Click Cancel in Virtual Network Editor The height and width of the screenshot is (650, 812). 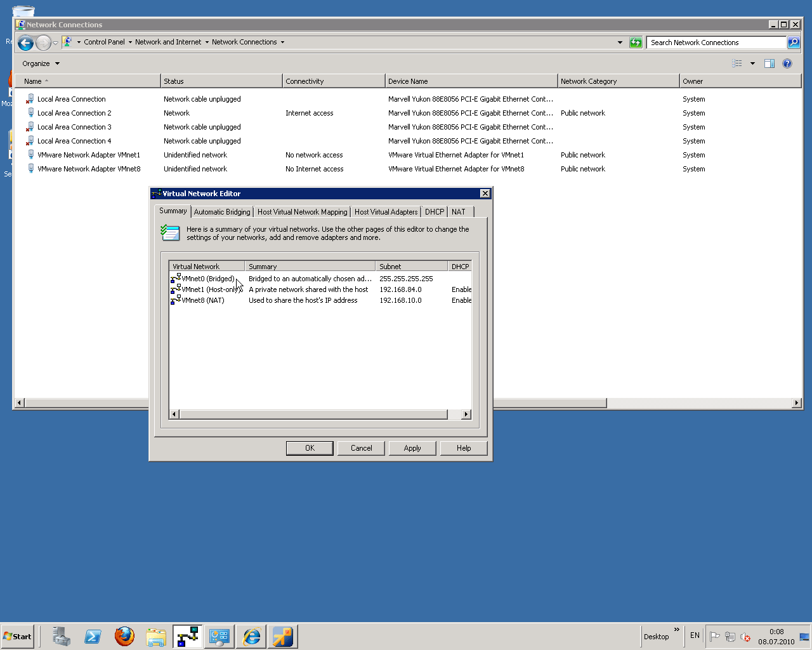pos(362,448)
